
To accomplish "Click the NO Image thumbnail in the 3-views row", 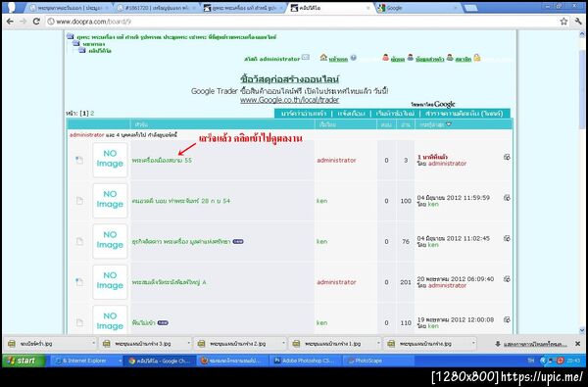I will pyautogui.click(x=110, y=160).
